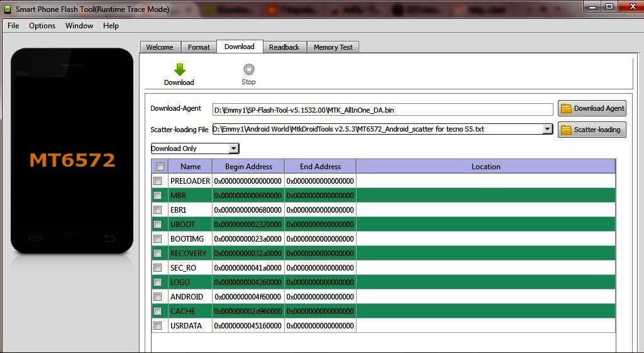Open the Download Only mode dropdown
Viewport: 644px width, 353px height.
(233, 148)
